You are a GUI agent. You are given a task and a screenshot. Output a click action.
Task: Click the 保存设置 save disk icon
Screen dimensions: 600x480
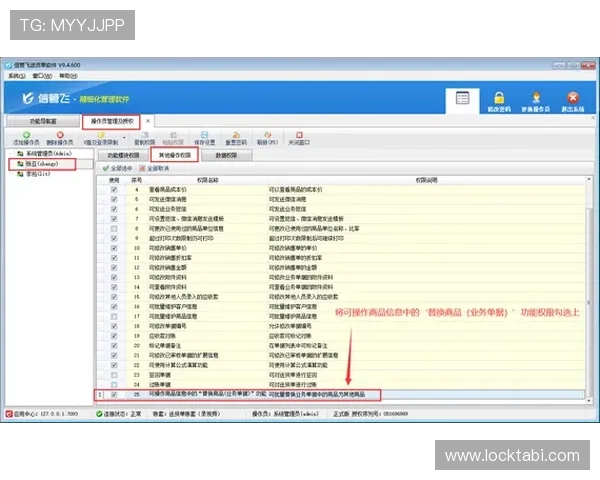coord(204,135)
